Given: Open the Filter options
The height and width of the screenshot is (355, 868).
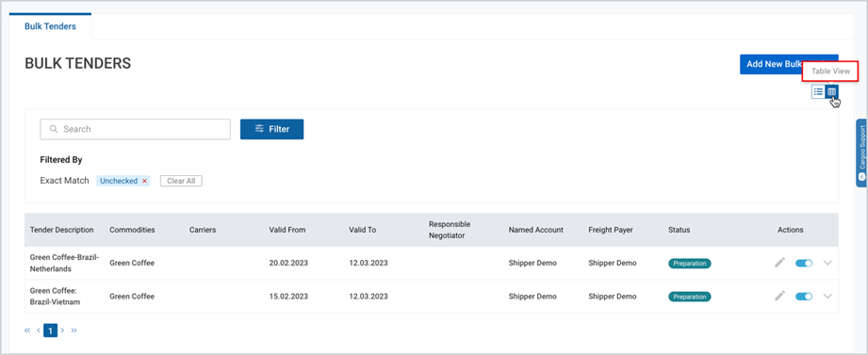Looking at the screenshot, I should coord(271,129).
